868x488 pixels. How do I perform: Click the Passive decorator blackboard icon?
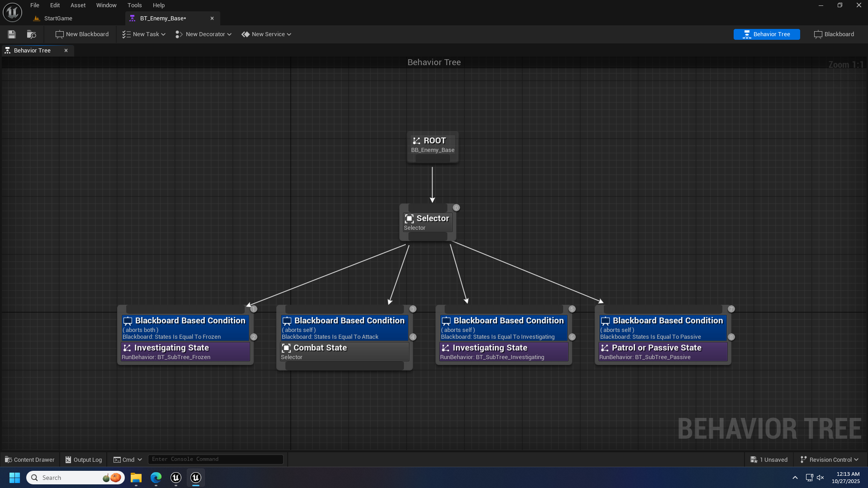coord(605,321)
